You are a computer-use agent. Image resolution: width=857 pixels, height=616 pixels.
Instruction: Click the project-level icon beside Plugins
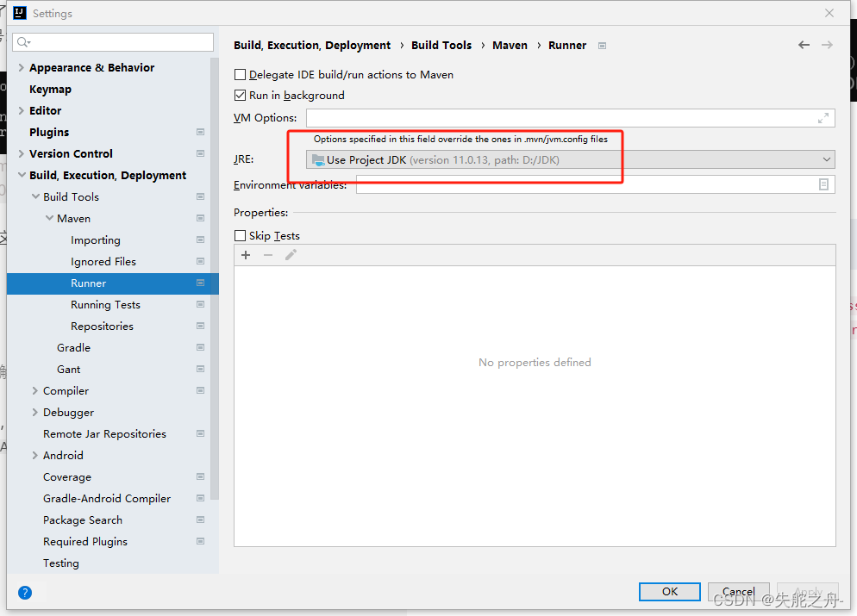201,132
